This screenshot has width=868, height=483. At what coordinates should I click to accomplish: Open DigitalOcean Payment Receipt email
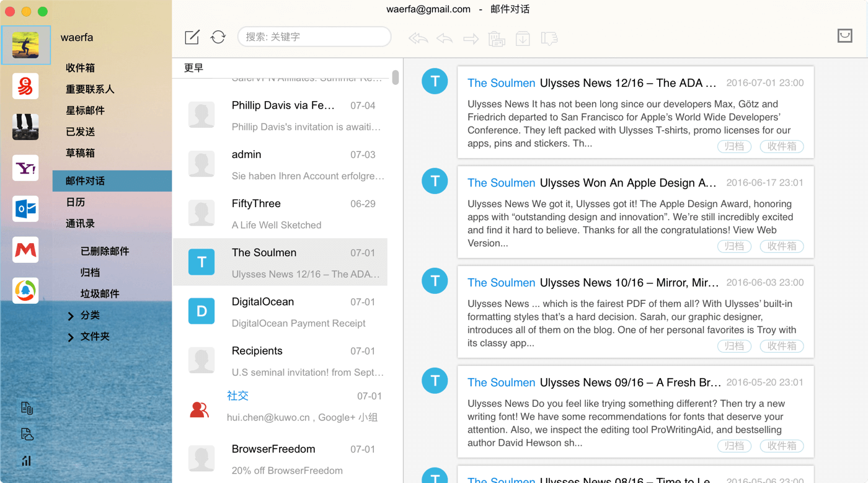point(280,311)
